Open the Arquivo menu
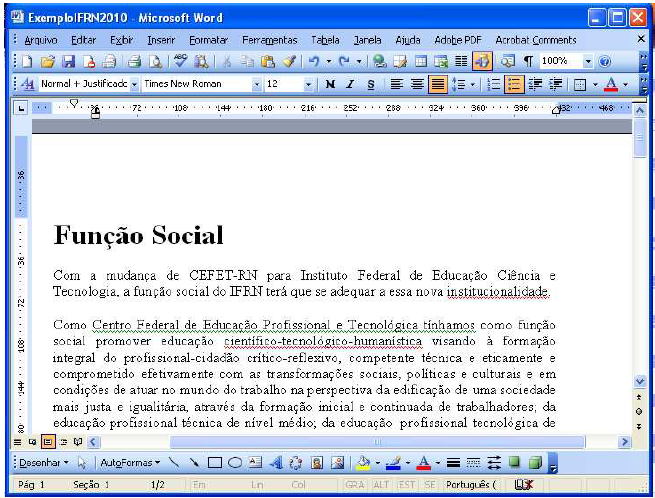The image size is (655, 498). [41, 40]
